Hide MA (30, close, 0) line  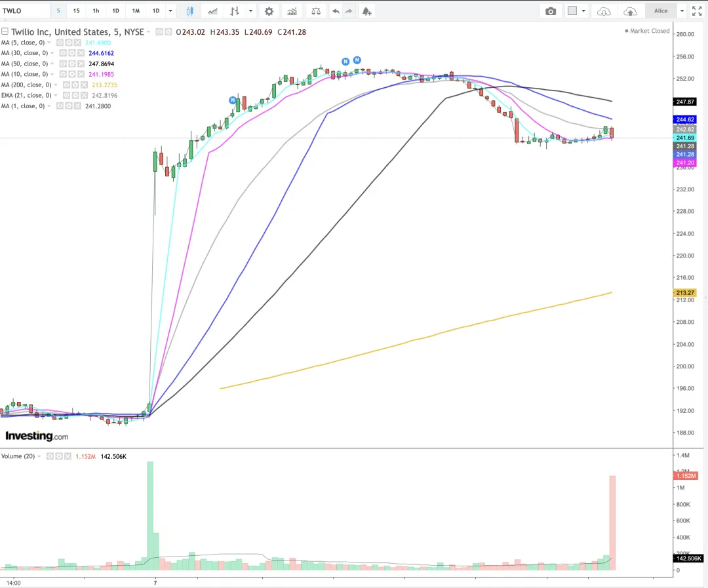pyautogui.click(x=63, y=53)
